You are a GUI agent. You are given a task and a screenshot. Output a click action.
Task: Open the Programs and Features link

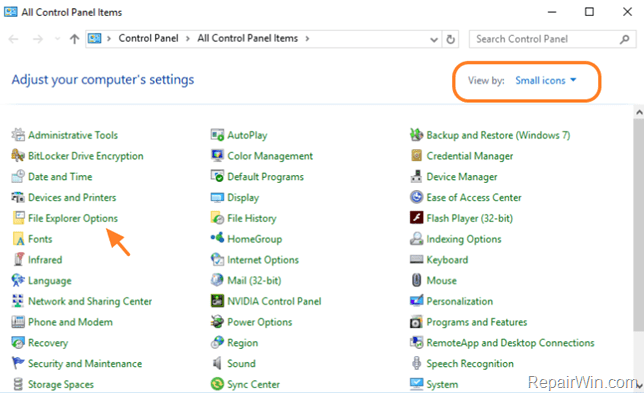476,322
